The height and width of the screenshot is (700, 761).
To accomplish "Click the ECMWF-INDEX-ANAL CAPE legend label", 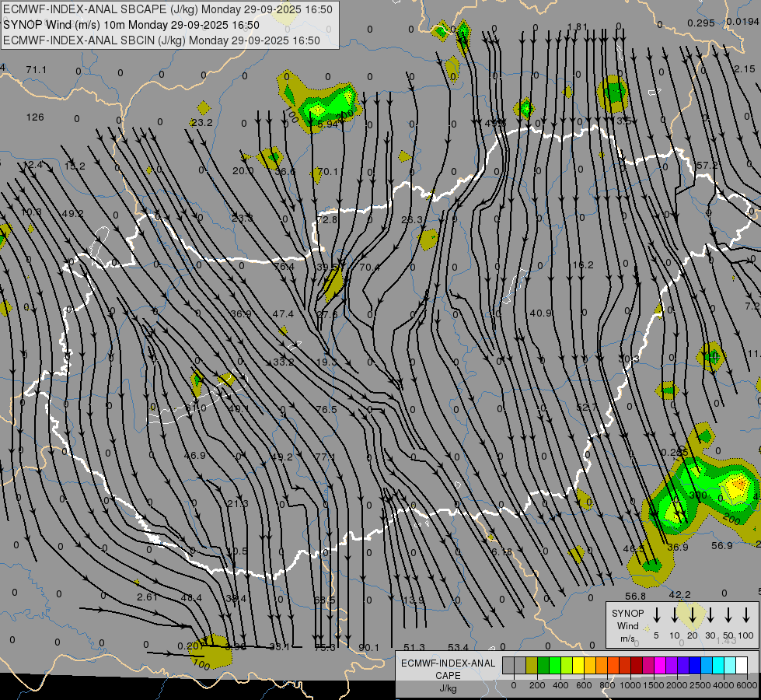I will click(448, 669).
